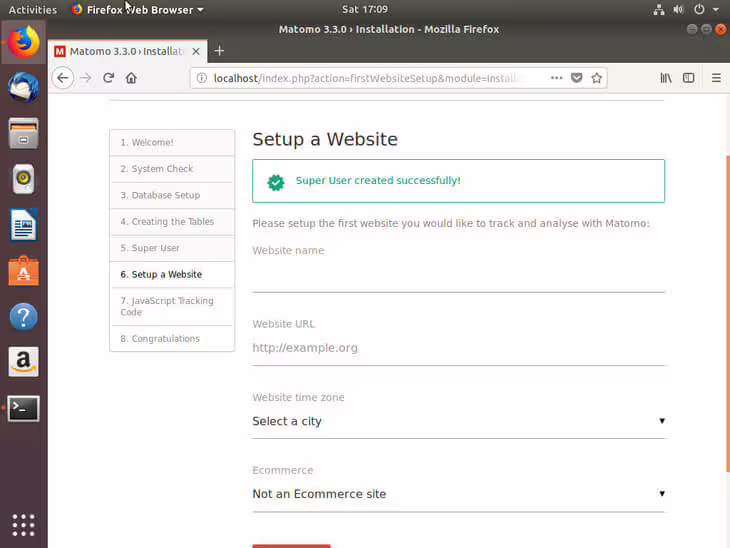This screenshot has width=730, height=548.
Task: Click the volume icon in top bar
Action: point(679,9)
